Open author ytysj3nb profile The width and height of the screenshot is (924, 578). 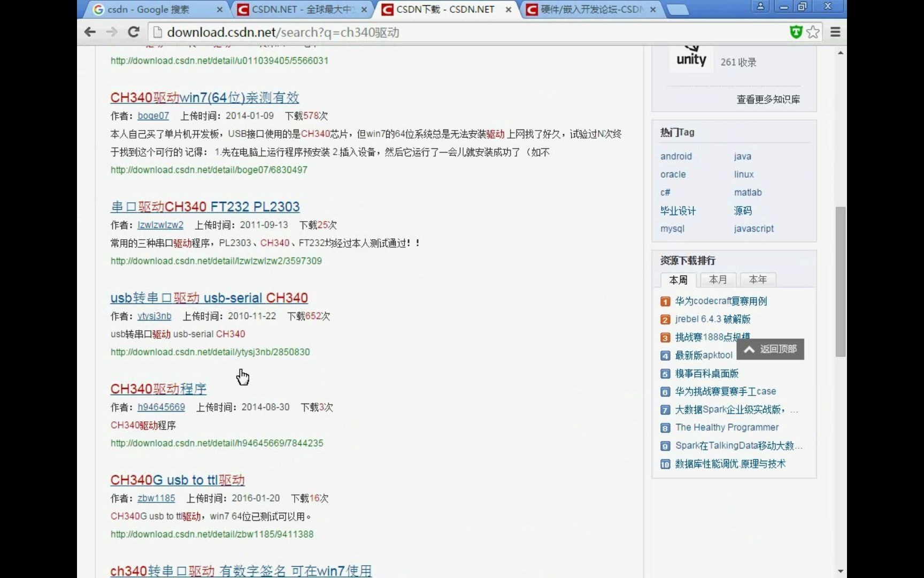point(155,316)
